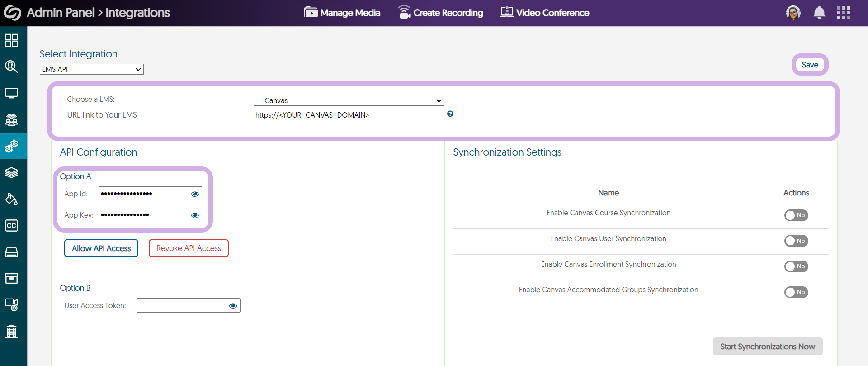Click the Synchronization Settings heading
The height and width of the screenshot is (366, 868).
507,152
